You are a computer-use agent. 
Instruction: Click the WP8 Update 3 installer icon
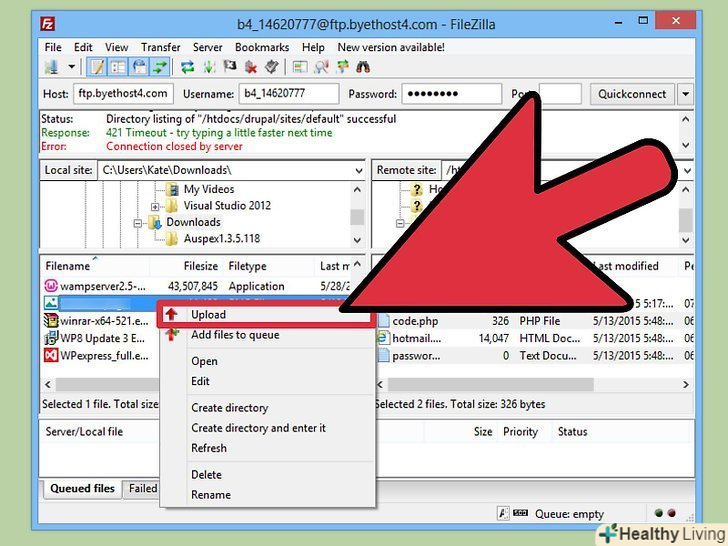tap(51, 338)
